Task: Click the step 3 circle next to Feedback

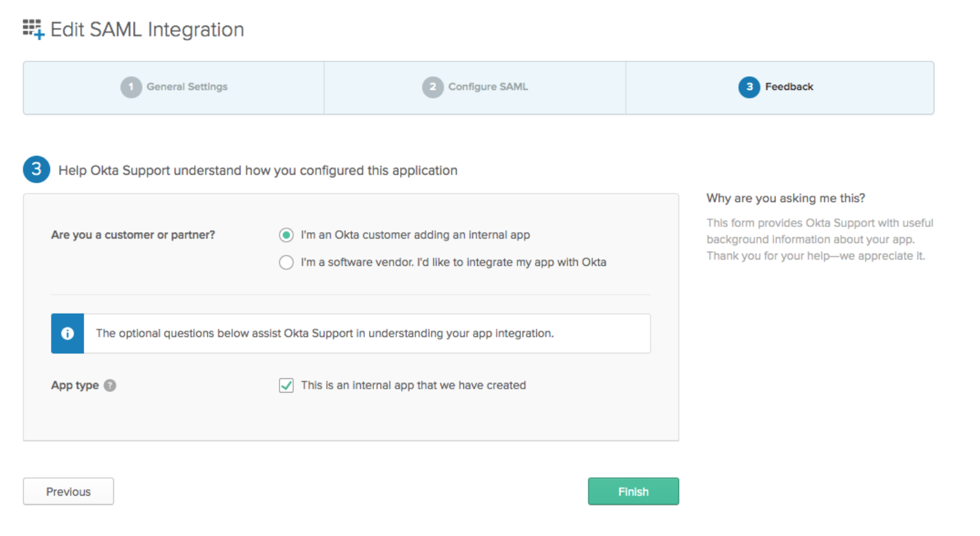Action: [x=749, y=87]
